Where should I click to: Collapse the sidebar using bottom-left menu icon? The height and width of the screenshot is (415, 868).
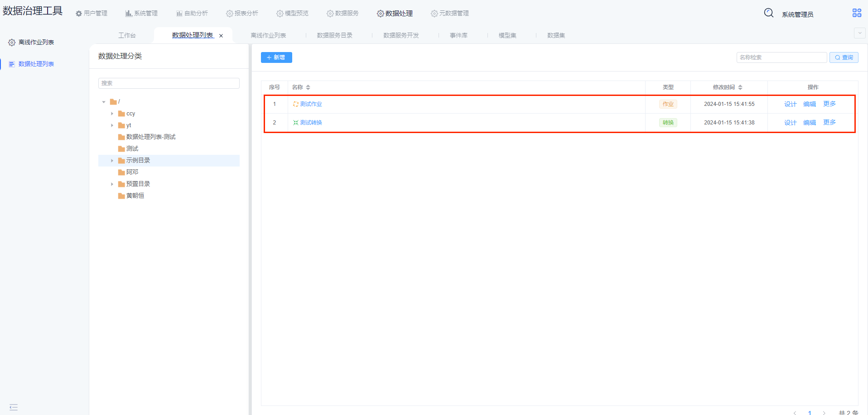(14, 407)
